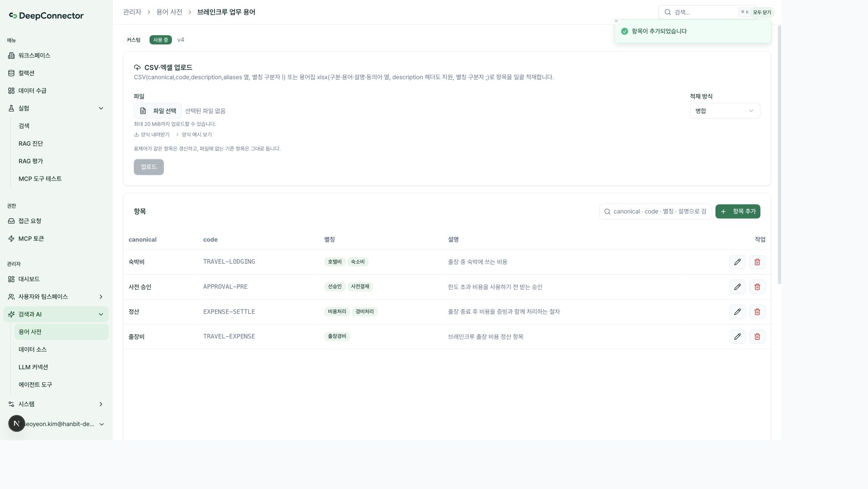This screenshot has width=868, height=489.
Task: Download the template via 양식 내려받기
Action: point(152,135)
